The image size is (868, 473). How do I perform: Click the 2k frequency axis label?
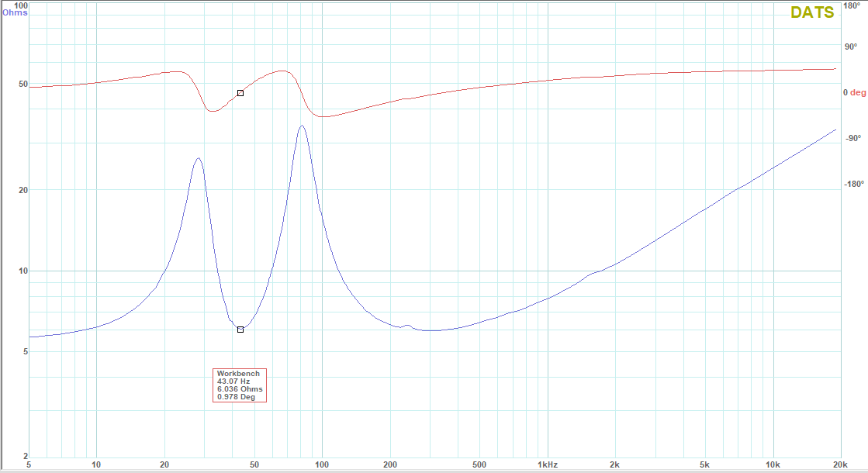(x=614, y=464)
